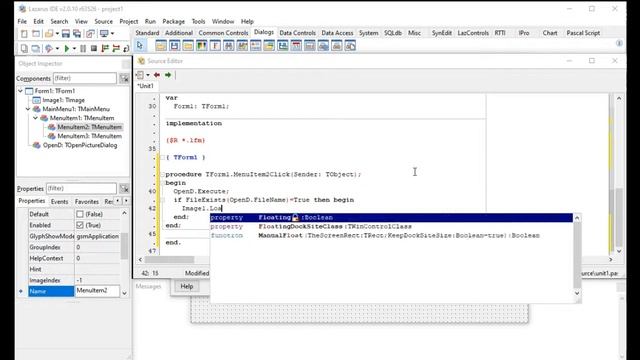This screenshot has height=360, width=640.
Task: Click the Stop execution icon
Action: (94, 49)
